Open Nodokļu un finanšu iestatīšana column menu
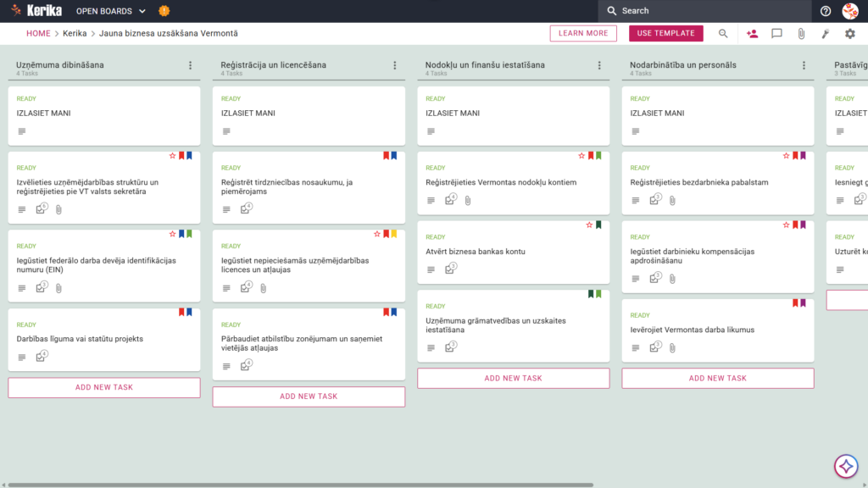The image size is (868, 488). point(599,65)
